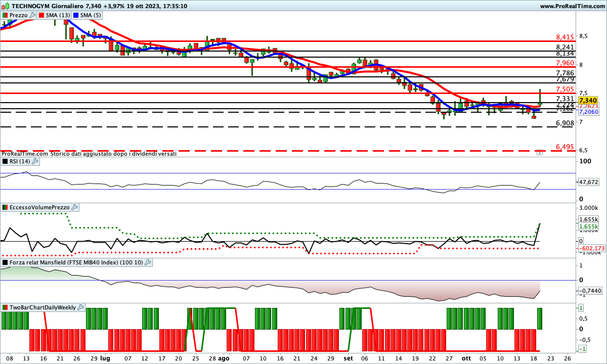This screenshot has width=607, height=364.
Task: Select the TwoBarChartDailyWeekly panel label
Action: click(42, 307)
